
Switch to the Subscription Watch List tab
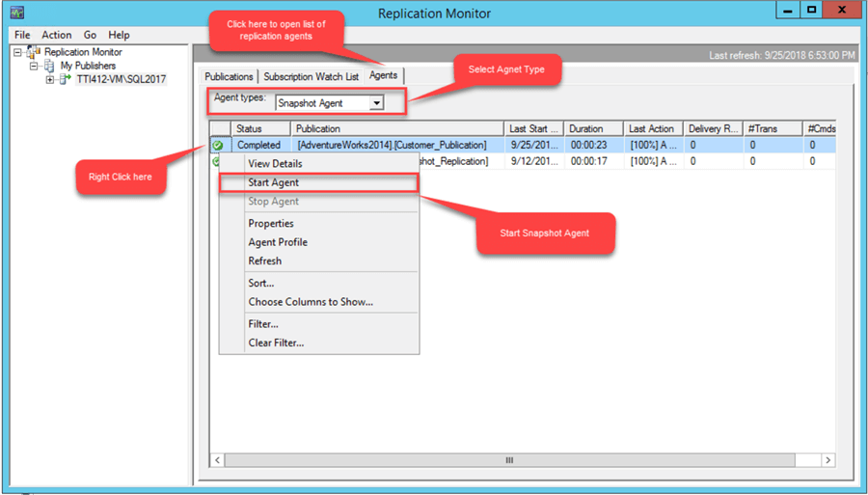[310, 76]
